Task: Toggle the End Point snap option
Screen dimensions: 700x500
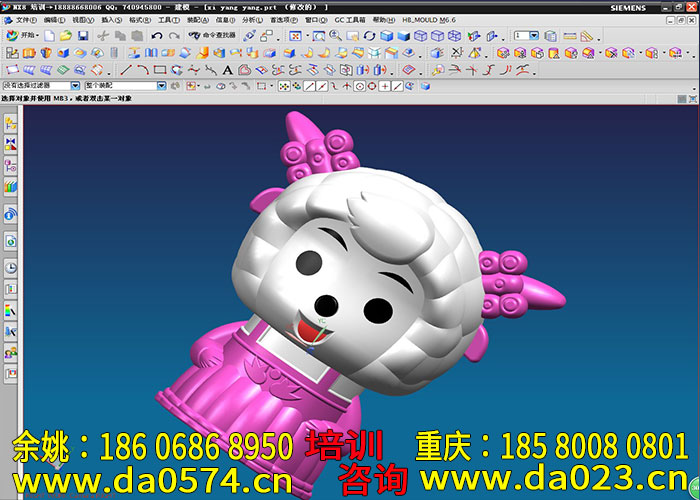Action: (309, 86)
